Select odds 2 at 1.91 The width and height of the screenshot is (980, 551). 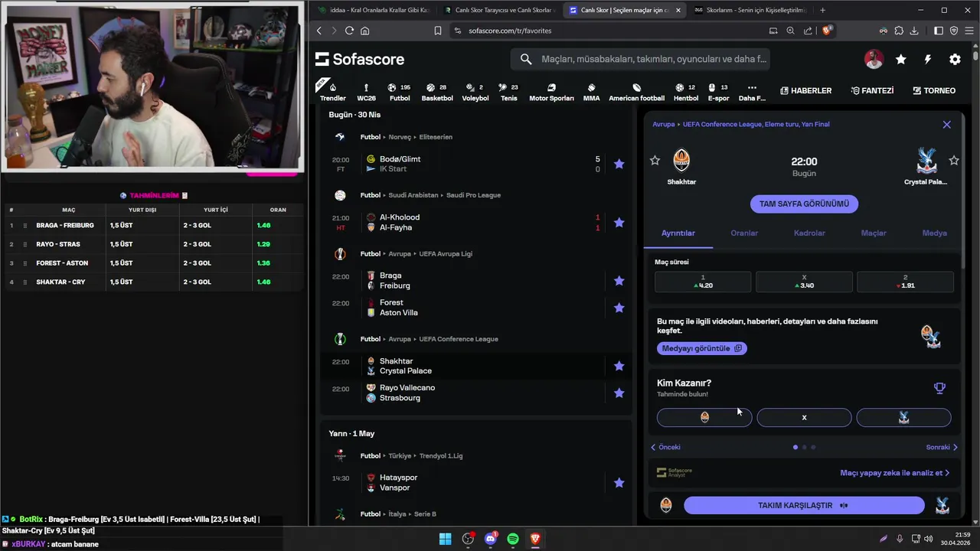(905, 282)
